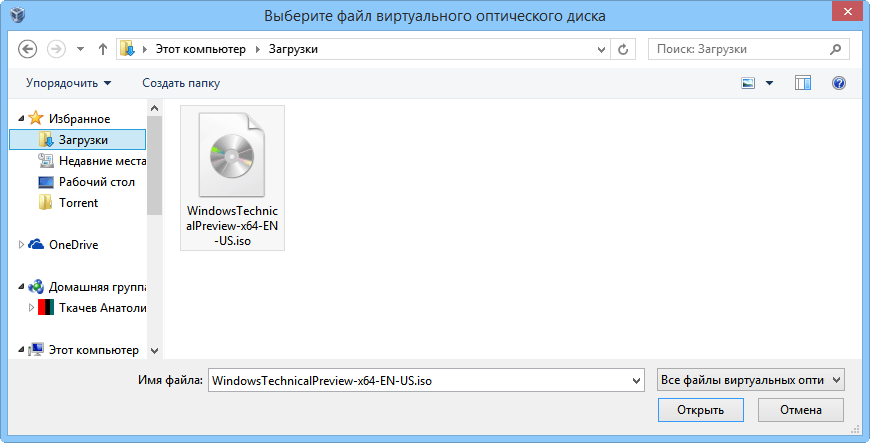Go up one folder level
Screen dimensions: 870x443
pos(102,49)
